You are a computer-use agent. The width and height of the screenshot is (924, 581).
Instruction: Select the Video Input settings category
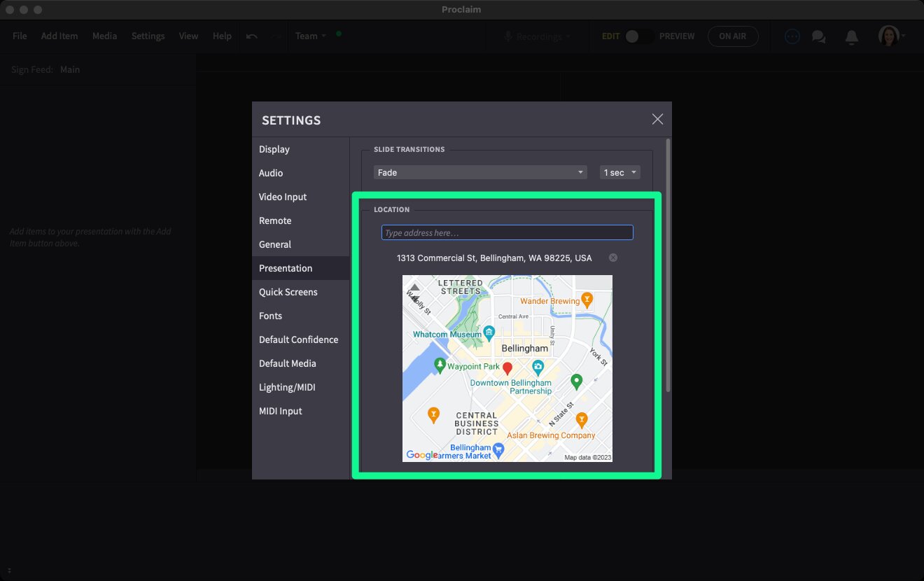coord(300,197)
